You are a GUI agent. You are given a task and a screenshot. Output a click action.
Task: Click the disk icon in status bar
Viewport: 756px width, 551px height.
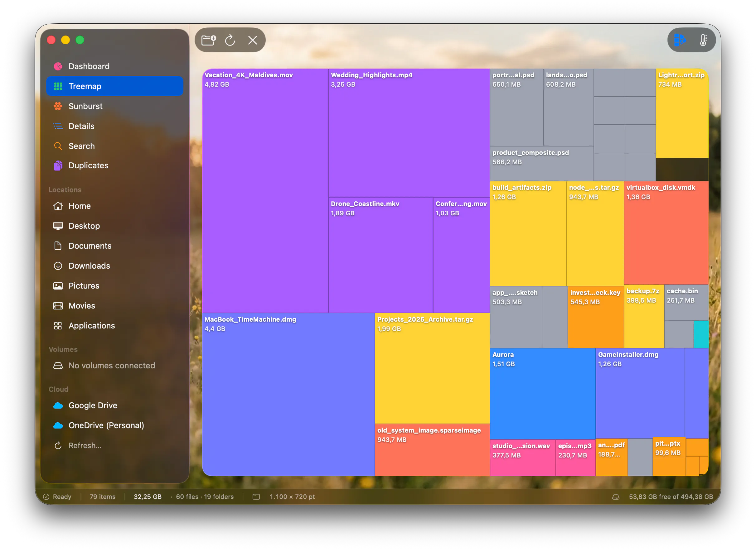coord(616,497)
